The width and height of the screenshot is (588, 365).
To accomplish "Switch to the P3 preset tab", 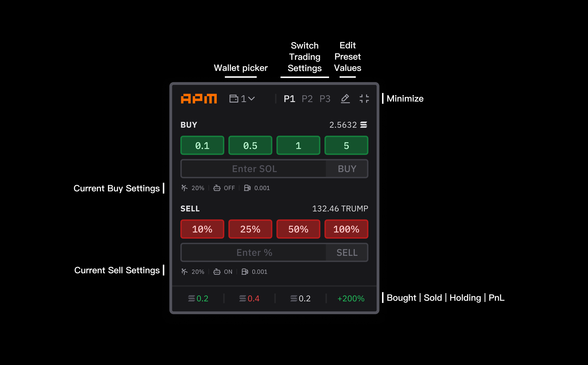I will tap(325, 99).
